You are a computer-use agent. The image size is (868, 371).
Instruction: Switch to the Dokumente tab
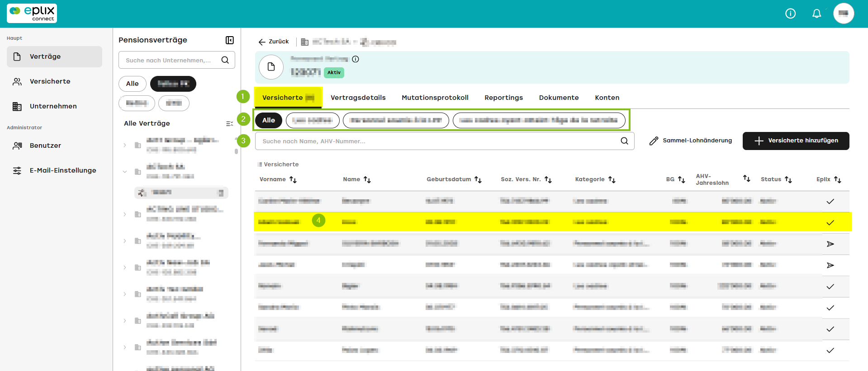point(559,98)
